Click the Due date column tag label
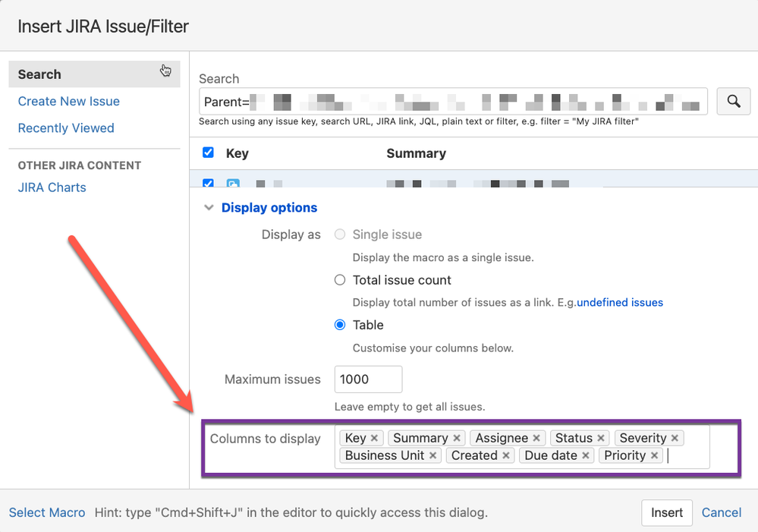 [551, 455]
